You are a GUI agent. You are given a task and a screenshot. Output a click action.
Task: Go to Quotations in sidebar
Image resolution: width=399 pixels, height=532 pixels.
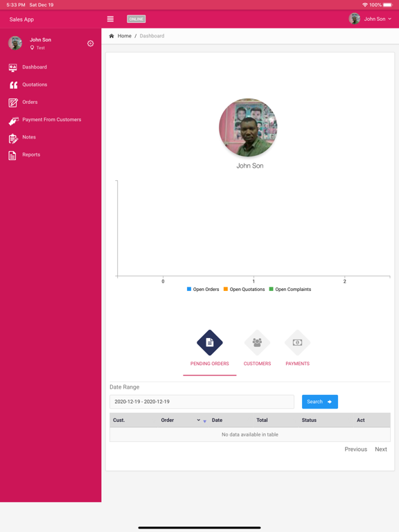35,85
